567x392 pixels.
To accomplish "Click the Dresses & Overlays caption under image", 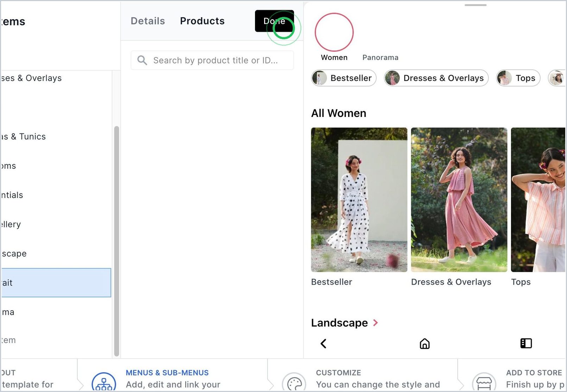I will [x=451, y=282].
